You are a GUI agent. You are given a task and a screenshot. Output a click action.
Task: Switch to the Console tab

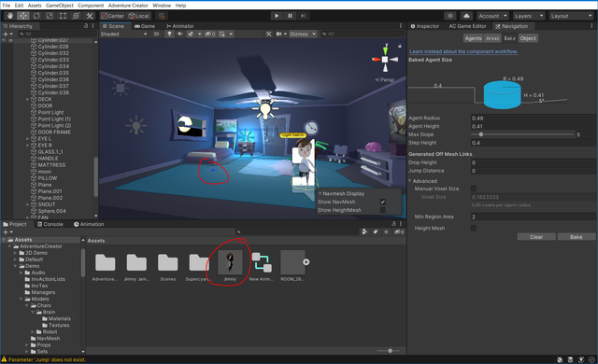(50, 224)
